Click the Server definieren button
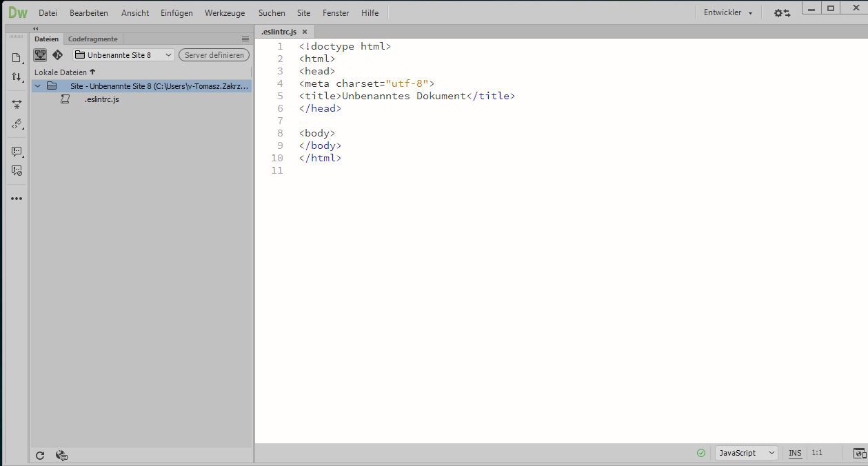This screenshot has height=466, width=868. [x=214, y=54]
